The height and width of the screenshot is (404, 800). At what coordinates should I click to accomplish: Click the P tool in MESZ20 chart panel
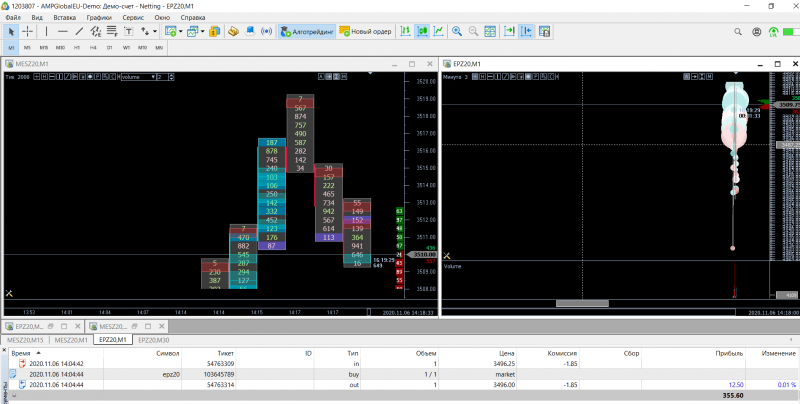click(97, 77)
